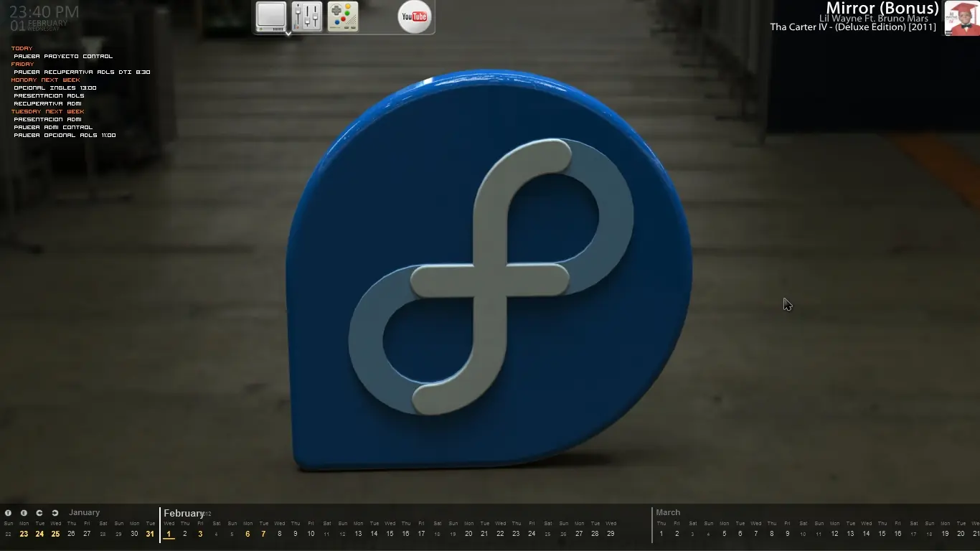The height and width of the screenshot is (551, 980).
Task: Click the 01 February date widget
Action: tap(39, 26)
